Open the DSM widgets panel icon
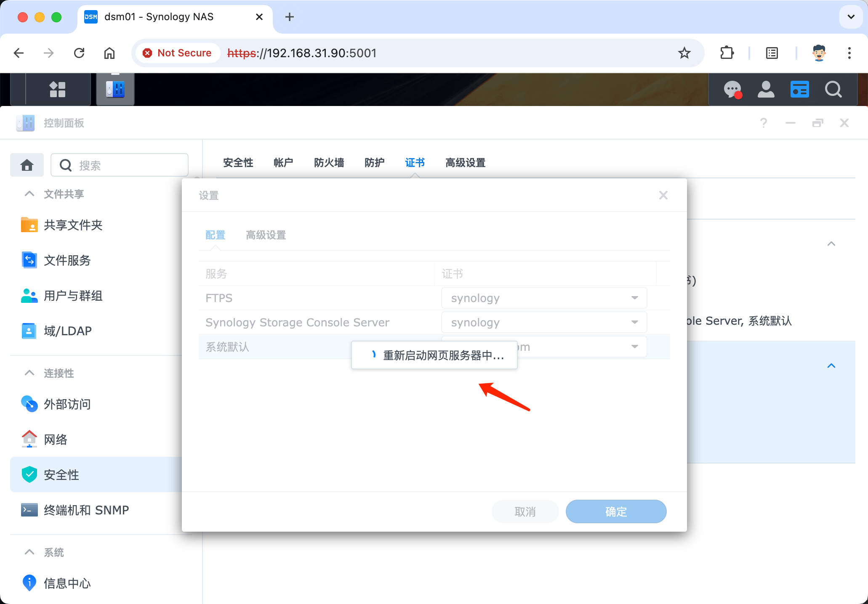The height and width of the screenshot is (604, 868). coord(799,89)
